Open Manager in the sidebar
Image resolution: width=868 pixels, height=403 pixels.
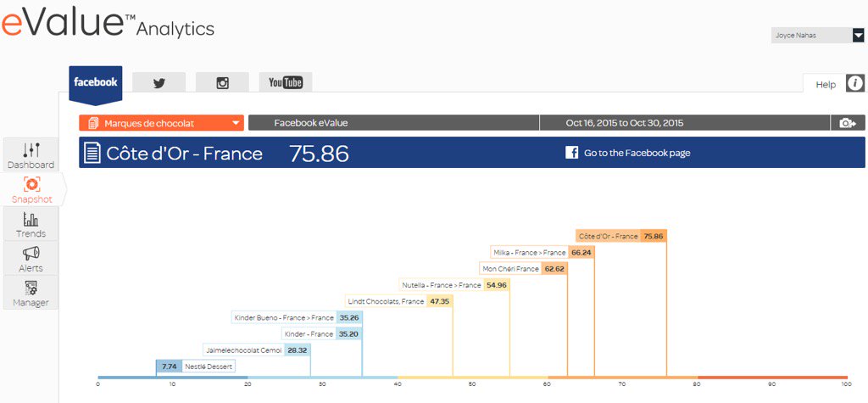[x=31, y=294]
